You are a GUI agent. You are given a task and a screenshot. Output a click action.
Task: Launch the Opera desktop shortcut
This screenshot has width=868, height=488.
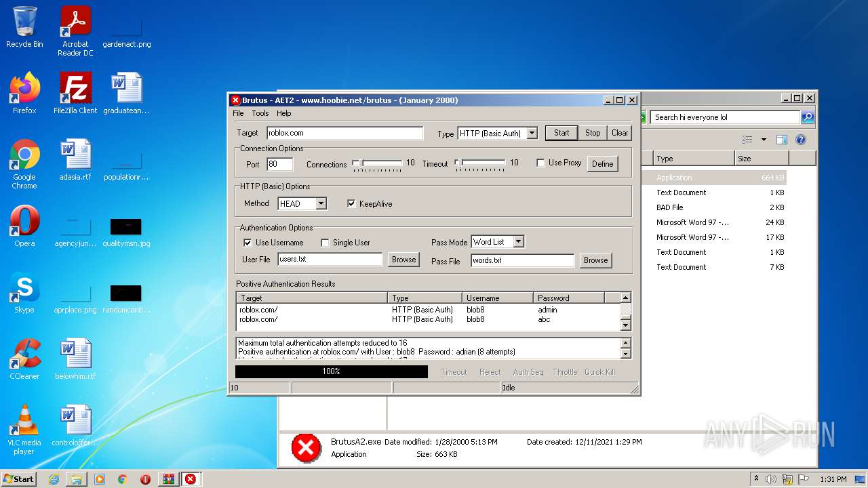[x=24, y=226]
